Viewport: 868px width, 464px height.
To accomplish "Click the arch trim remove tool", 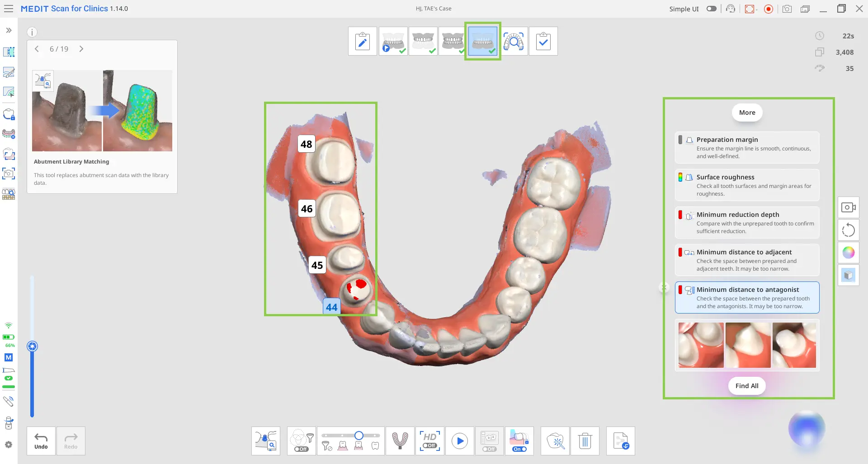I will click(9, 134).
